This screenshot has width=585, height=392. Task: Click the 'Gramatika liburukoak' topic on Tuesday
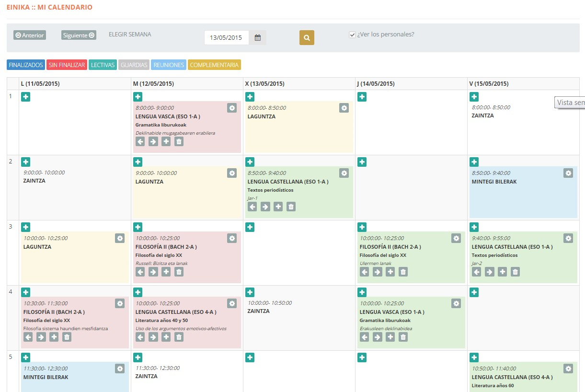pos(161,125)
